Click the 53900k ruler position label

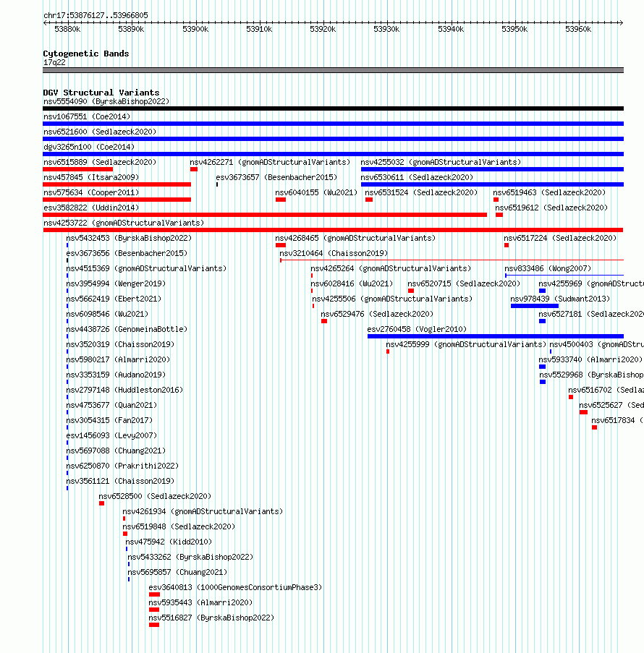tap(195, 29)
